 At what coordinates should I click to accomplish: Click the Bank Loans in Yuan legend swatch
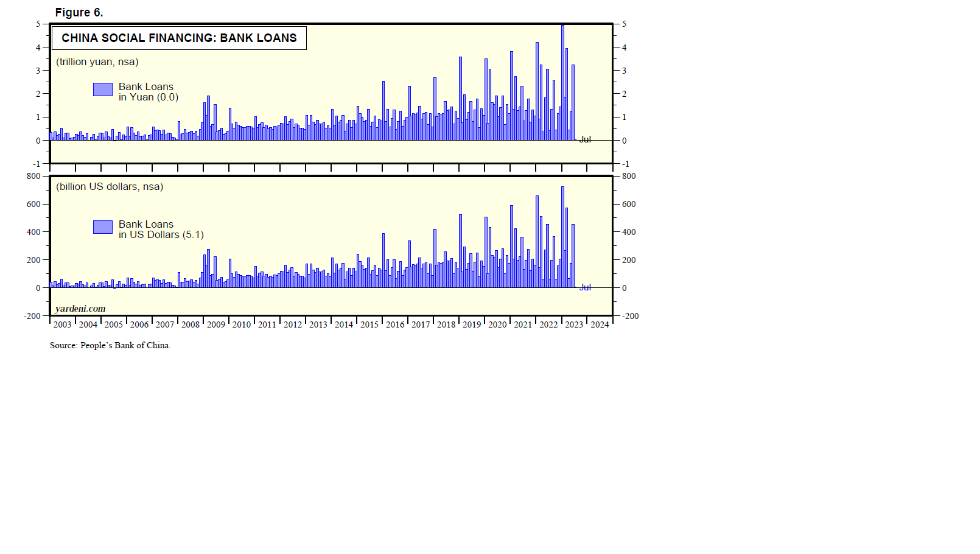[x=102, y=89]
